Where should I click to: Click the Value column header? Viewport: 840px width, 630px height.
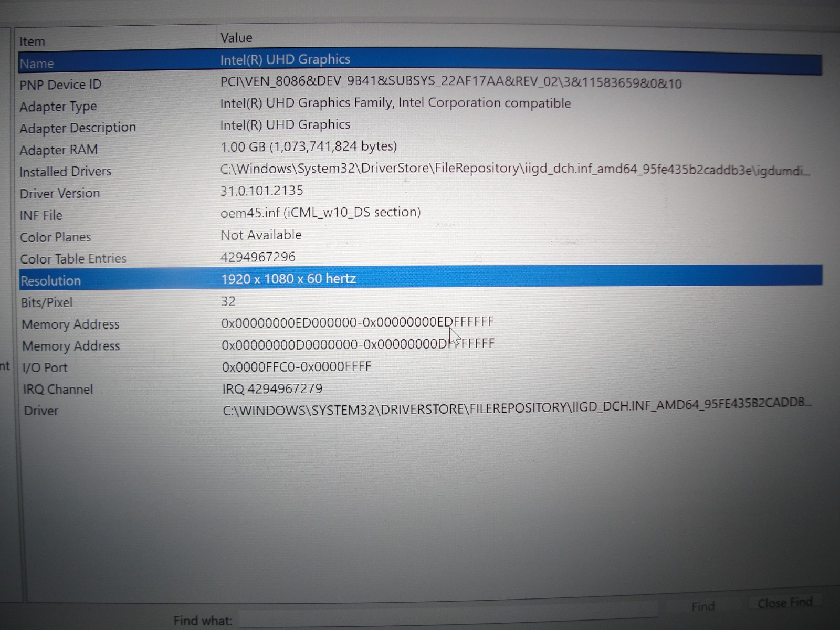tap(519, 38)
